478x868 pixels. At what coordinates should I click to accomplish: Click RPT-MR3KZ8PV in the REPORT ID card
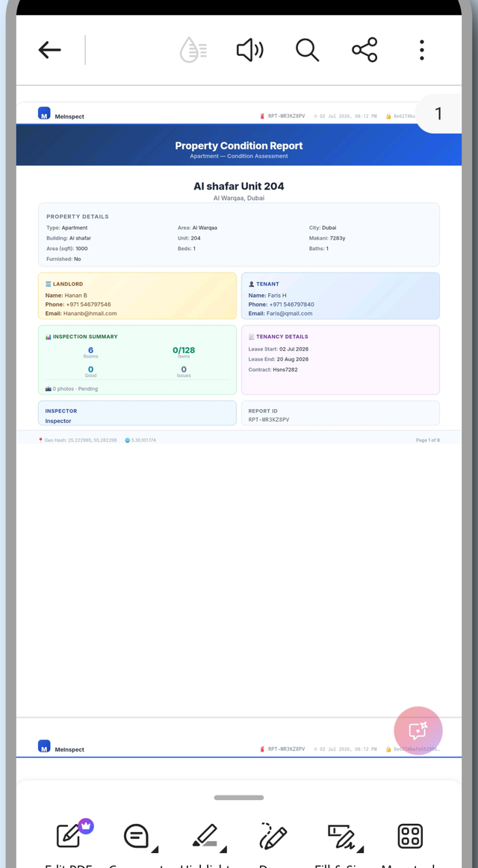coord(269,419)
